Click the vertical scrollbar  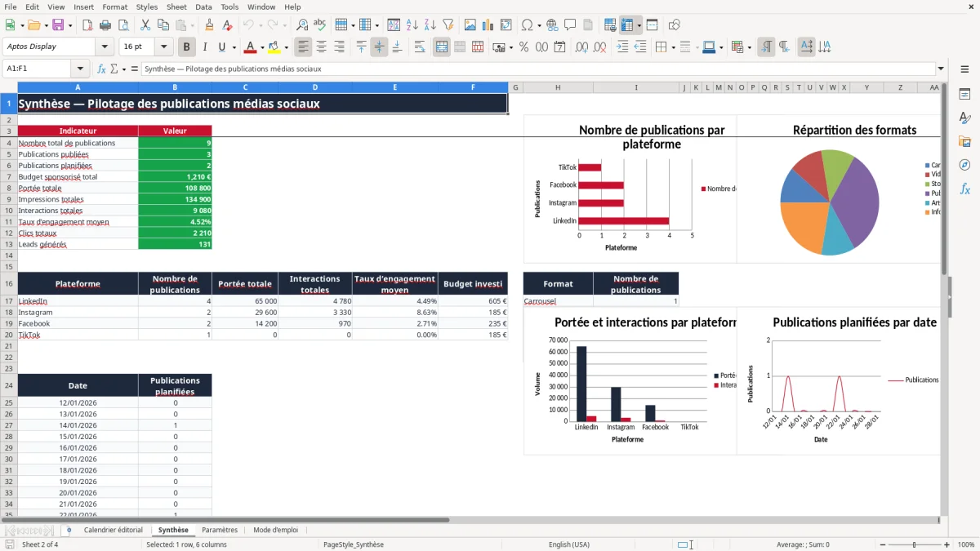tap(945, 299)
